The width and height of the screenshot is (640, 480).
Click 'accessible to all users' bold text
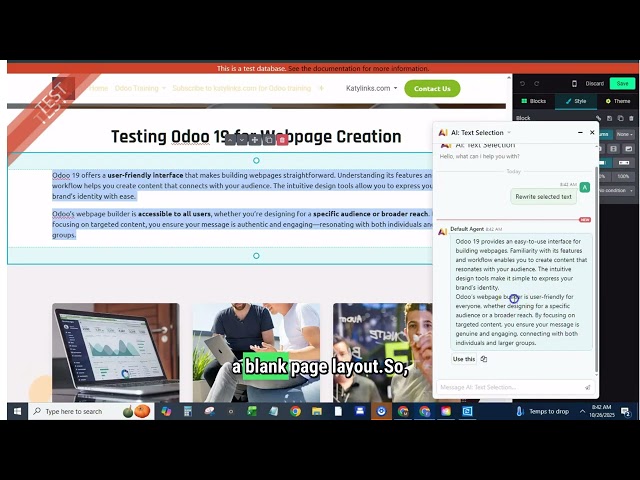(174, 214)
